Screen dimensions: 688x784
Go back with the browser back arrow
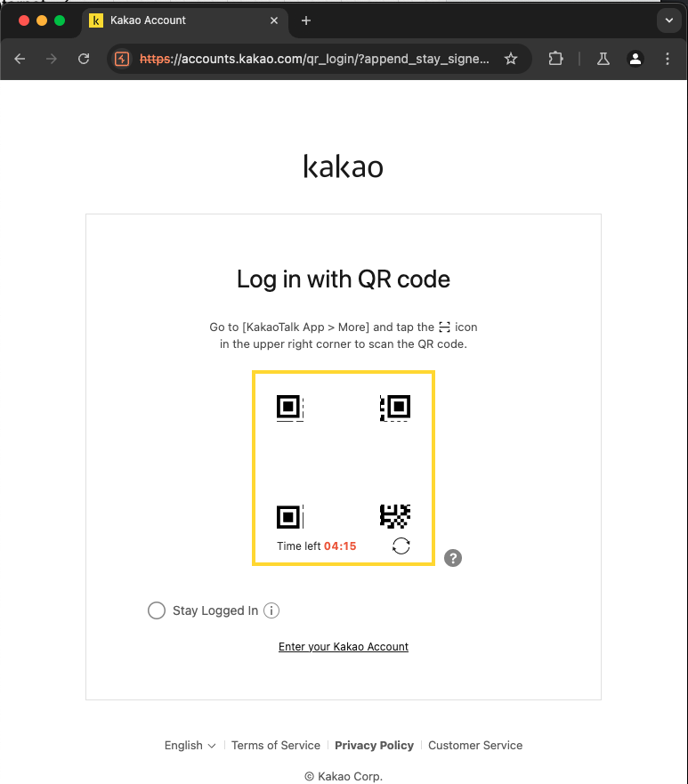[20, 59]
